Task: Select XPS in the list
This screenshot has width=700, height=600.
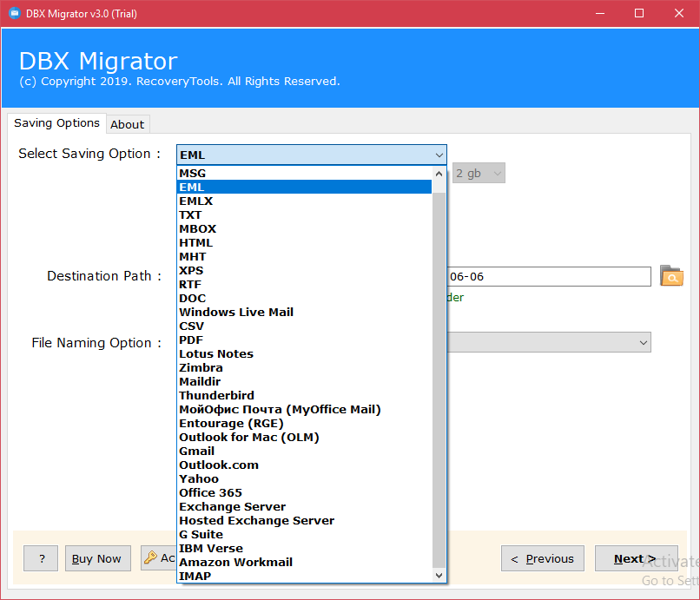Action: coord(305,271)
